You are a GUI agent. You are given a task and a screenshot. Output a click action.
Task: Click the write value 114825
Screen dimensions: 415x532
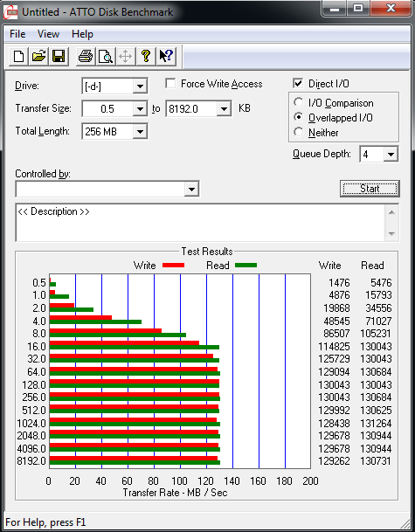(334, 347)
